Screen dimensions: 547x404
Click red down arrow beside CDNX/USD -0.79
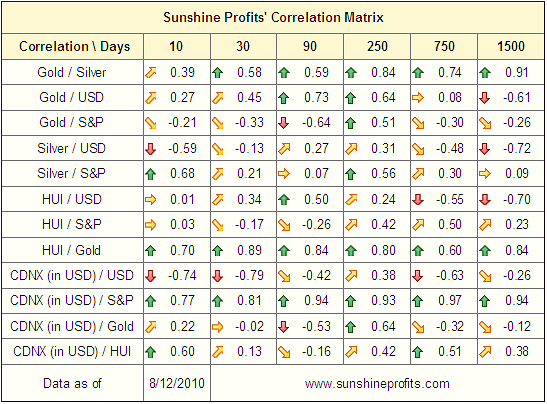[x=217, y=276]
